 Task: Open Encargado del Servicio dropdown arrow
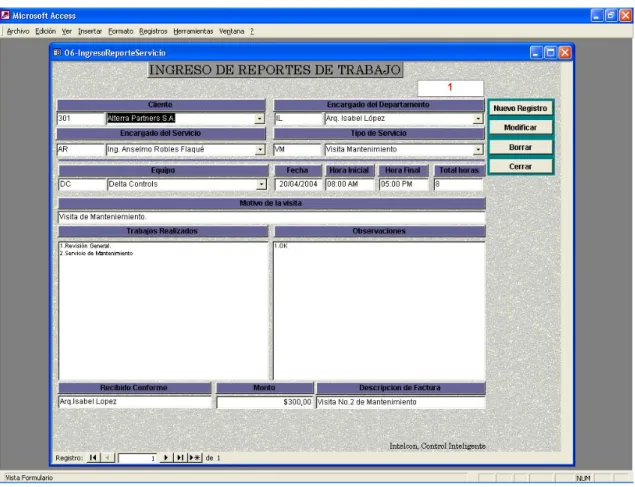(x=260, y=149)
